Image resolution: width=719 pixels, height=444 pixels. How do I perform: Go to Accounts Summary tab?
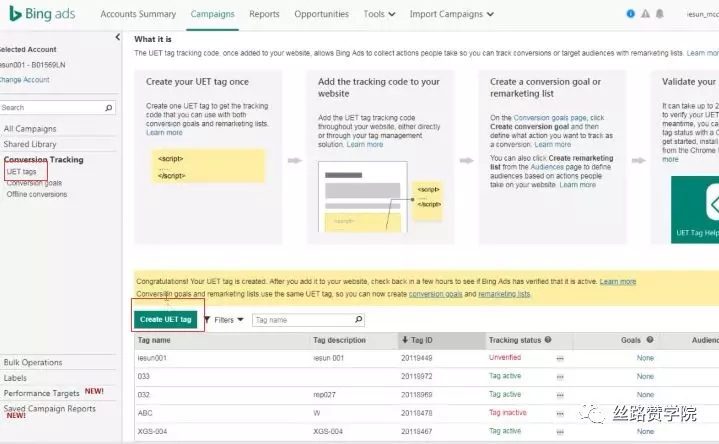point(138,14)
